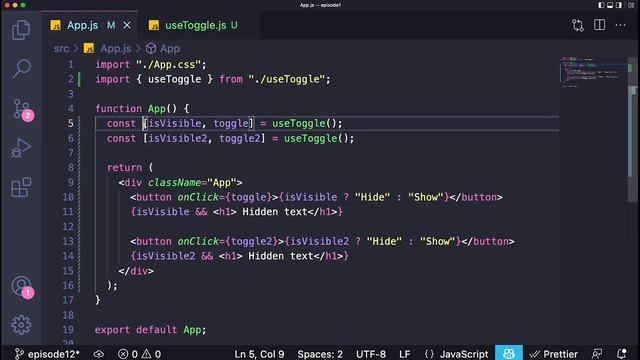Toggle the primary side bar layout icon

[x=601, y=5]
